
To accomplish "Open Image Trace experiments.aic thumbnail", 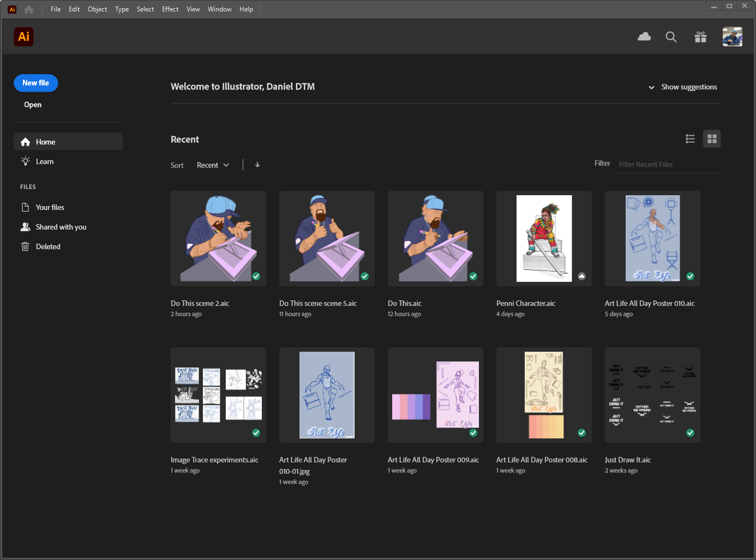I will tap(218, 395).
